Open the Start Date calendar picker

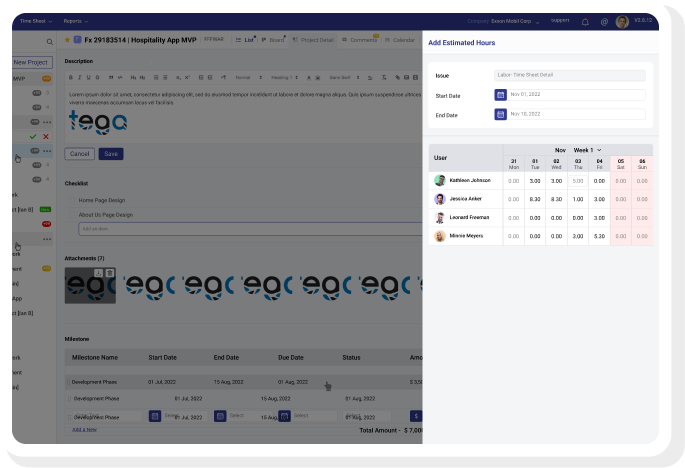[500, 95]
